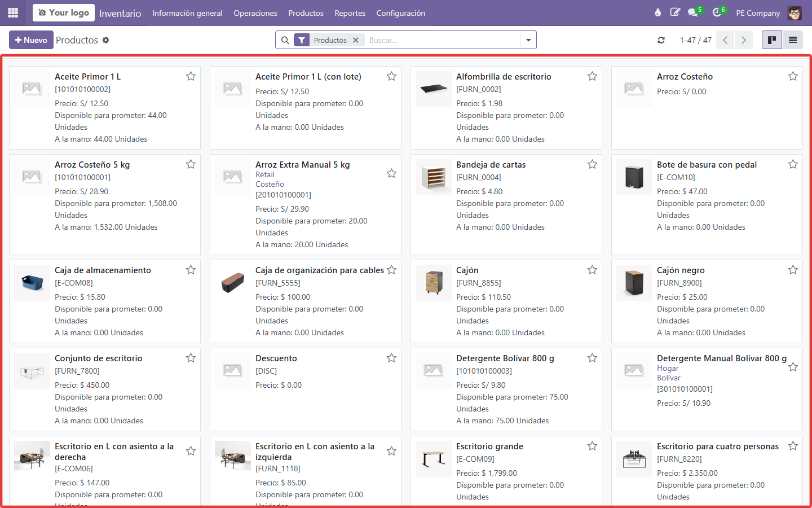The image size is (812, 508).
Task: Toggle star on Detergente Manual Bolívar 800 g
Action: (x=793, y=367)
